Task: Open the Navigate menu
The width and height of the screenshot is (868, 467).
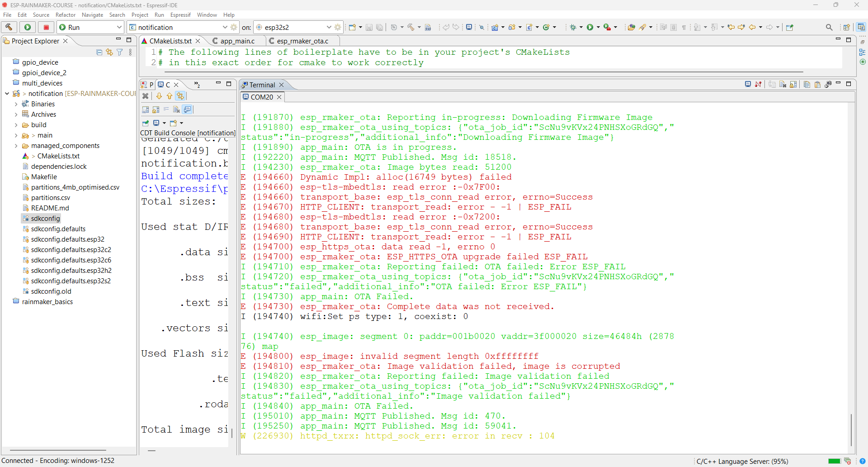Action: click(x=92, y=15)
